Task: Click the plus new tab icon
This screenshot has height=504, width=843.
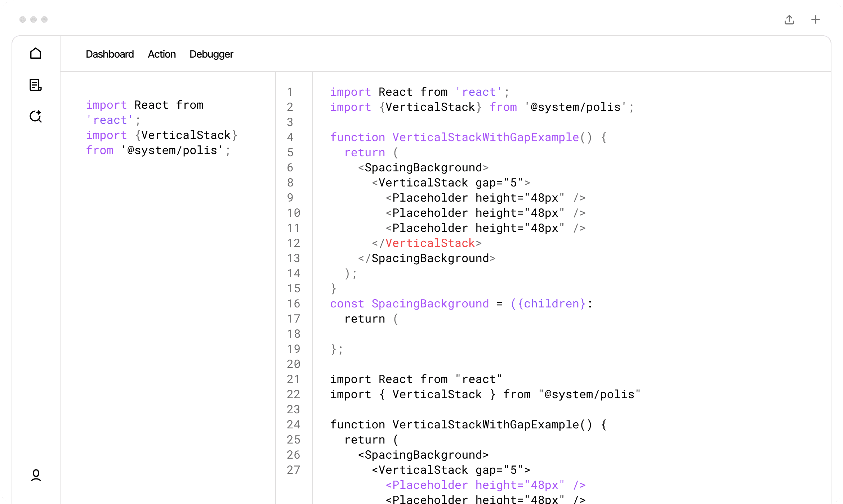Action: click(816, 19)
